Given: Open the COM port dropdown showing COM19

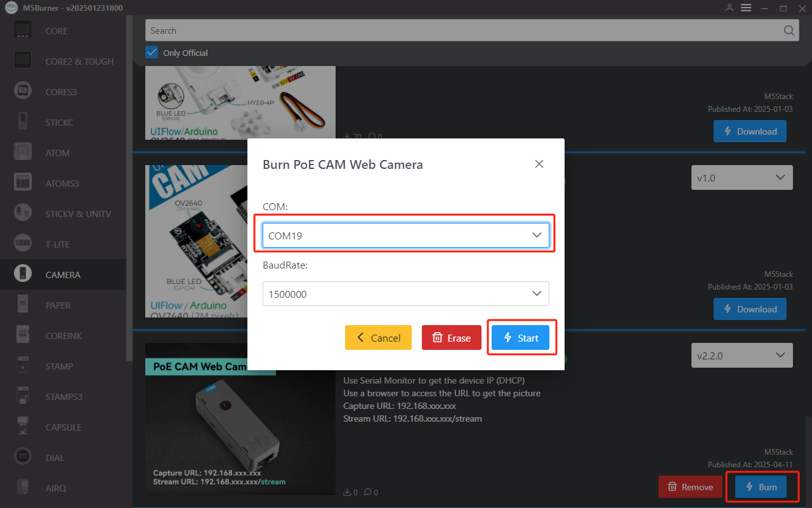Looking at the screenshot, I should point(406,235).
